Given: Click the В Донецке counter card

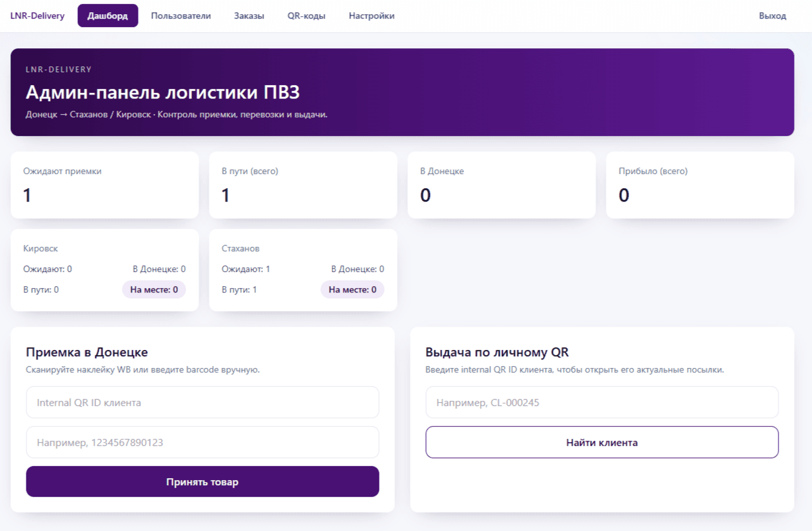Looking at the screenshot, I should click(x=501, y=184).
